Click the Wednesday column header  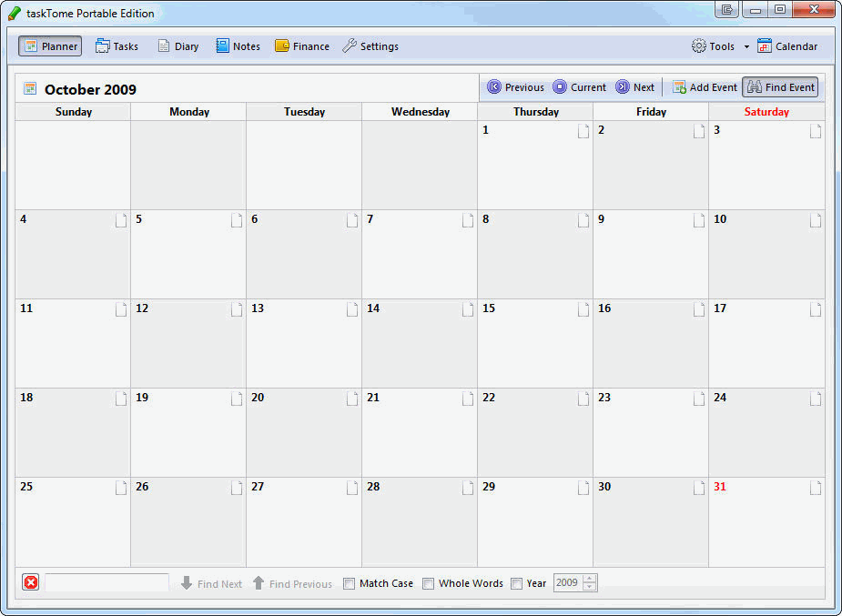(x=420, y=112)
